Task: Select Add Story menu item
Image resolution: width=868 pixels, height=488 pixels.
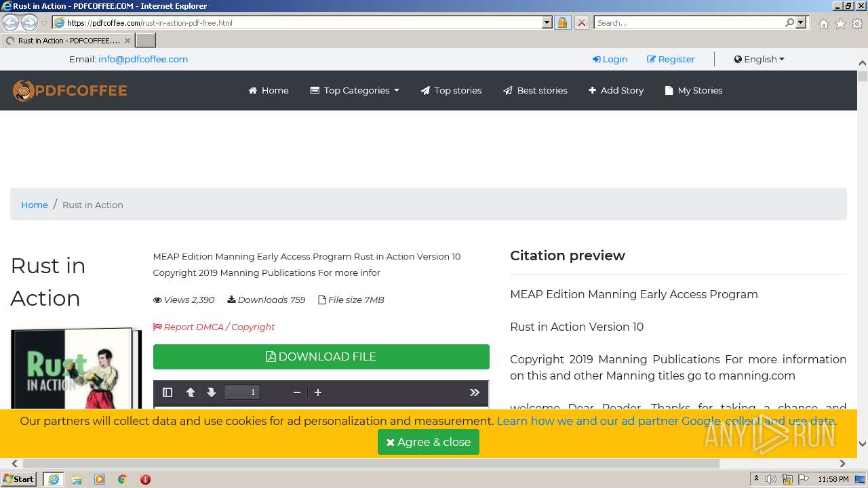Action: (616, 90)
